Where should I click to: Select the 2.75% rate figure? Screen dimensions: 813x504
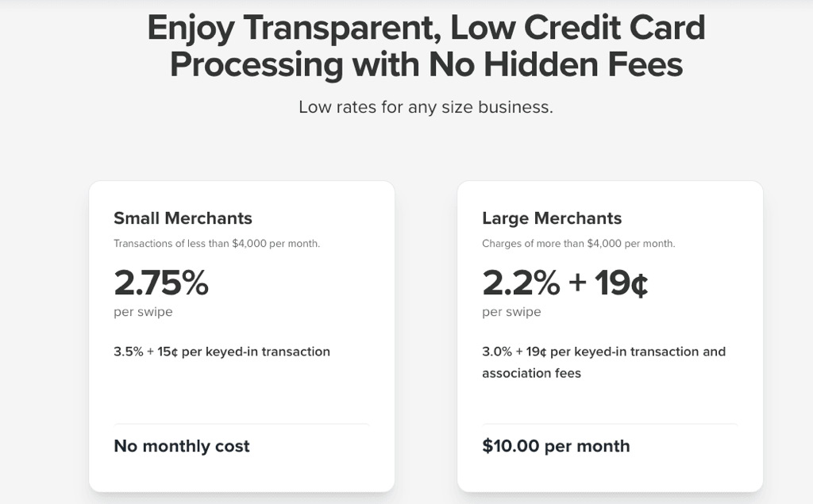click(x=161, y=283)
